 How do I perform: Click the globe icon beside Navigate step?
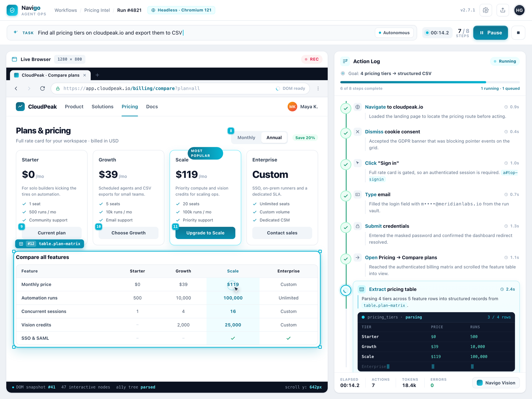click(x=358, y=107)
